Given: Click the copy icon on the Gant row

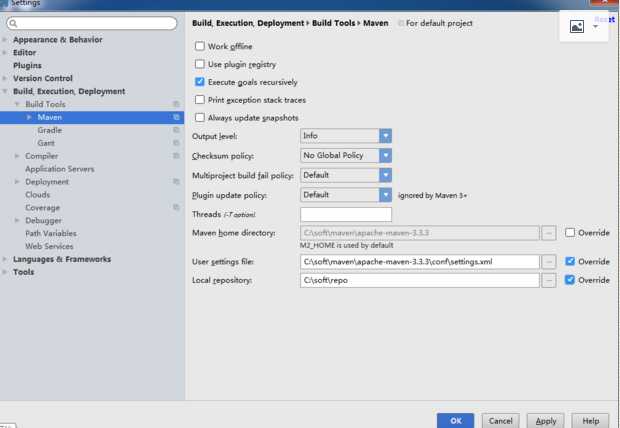Looking at the screenshot, I should pos(176,143).
